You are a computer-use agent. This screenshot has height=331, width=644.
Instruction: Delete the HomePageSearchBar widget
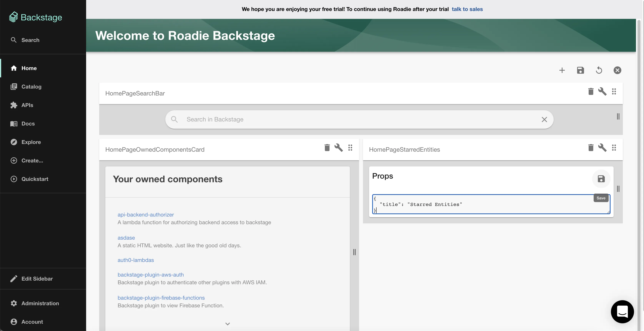(x=591, y=92)
